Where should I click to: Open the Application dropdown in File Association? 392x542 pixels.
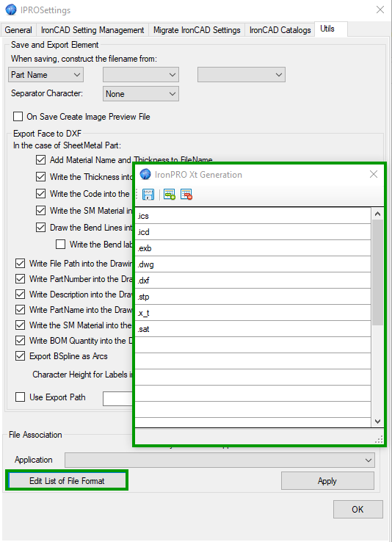point(219,460)
